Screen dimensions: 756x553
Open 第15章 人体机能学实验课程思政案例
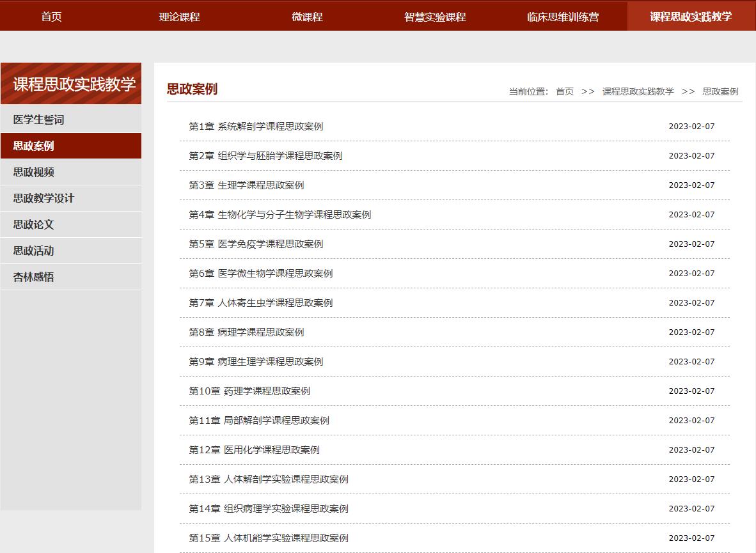(x=269, y=538)
